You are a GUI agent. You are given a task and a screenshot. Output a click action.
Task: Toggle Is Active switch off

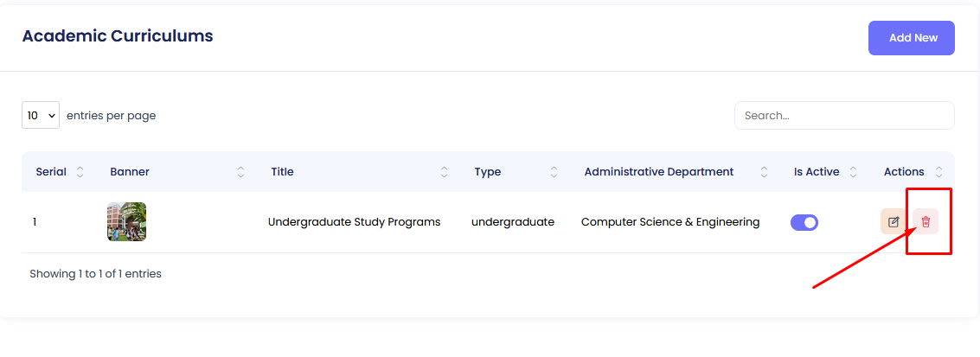coord(804,223)
